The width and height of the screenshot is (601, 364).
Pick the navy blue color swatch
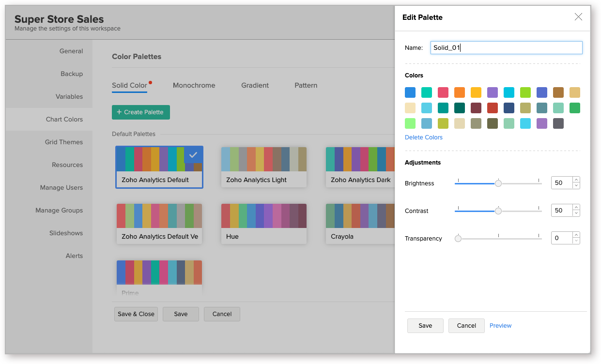click(509, 108)
